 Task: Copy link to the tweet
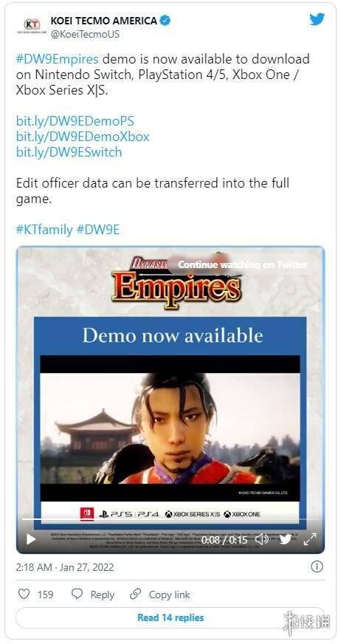159,595
